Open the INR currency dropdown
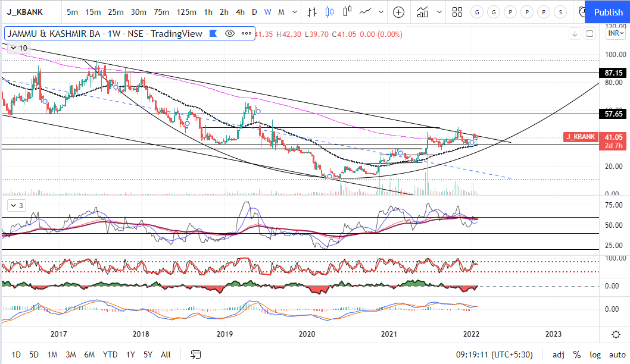The width and height of the screenshot is (630, 364). (616, 33)
